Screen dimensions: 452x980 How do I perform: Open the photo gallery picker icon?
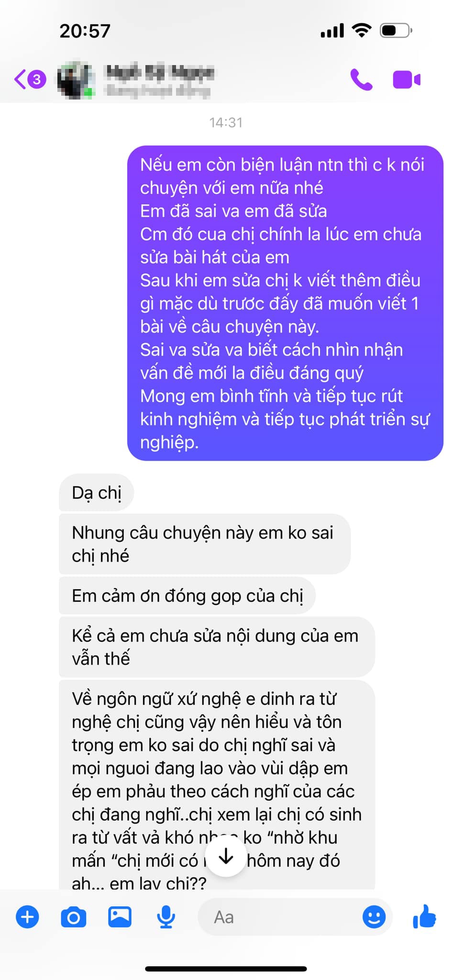(x=120, y=917)
